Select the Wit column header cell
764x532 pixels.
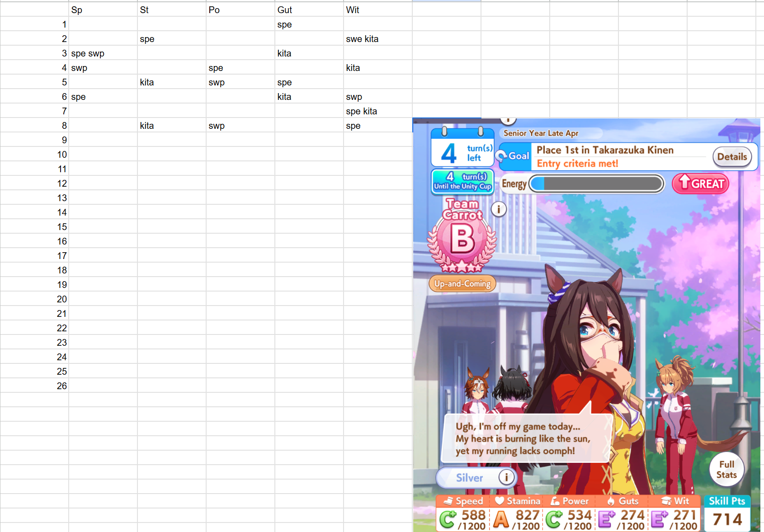coord(378,10)
